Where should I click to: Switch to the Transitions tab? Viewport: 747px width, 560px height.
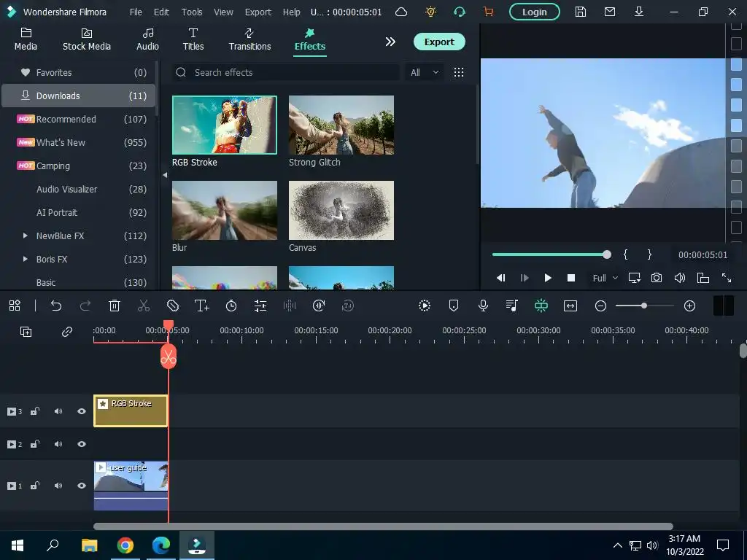(x=249, y=39)
